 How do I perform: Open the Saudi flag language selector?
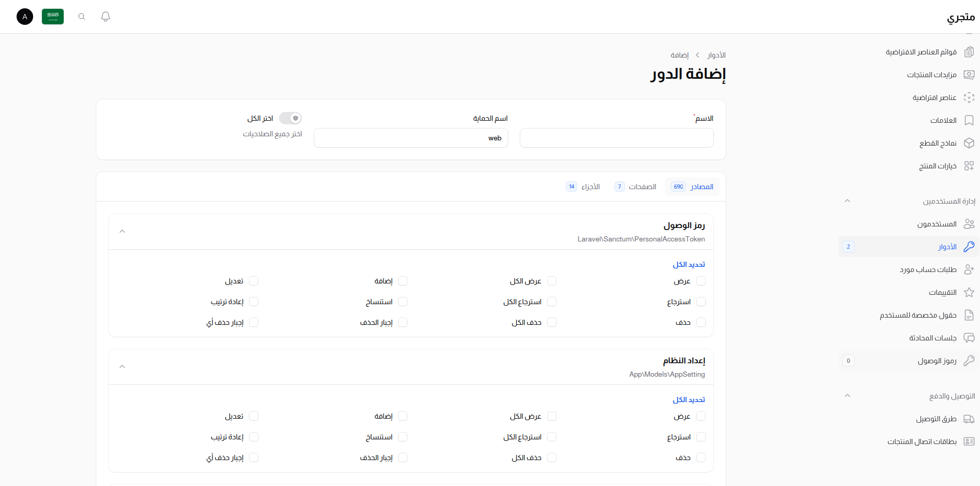coord(52,16)
